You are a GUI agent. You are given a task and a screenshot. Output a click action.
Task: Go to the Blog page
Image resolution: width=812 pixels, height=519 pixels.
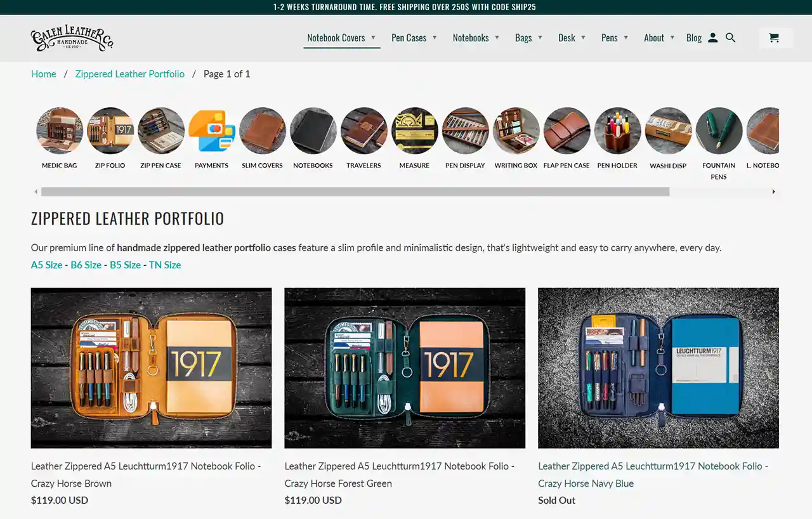[694, 38]
